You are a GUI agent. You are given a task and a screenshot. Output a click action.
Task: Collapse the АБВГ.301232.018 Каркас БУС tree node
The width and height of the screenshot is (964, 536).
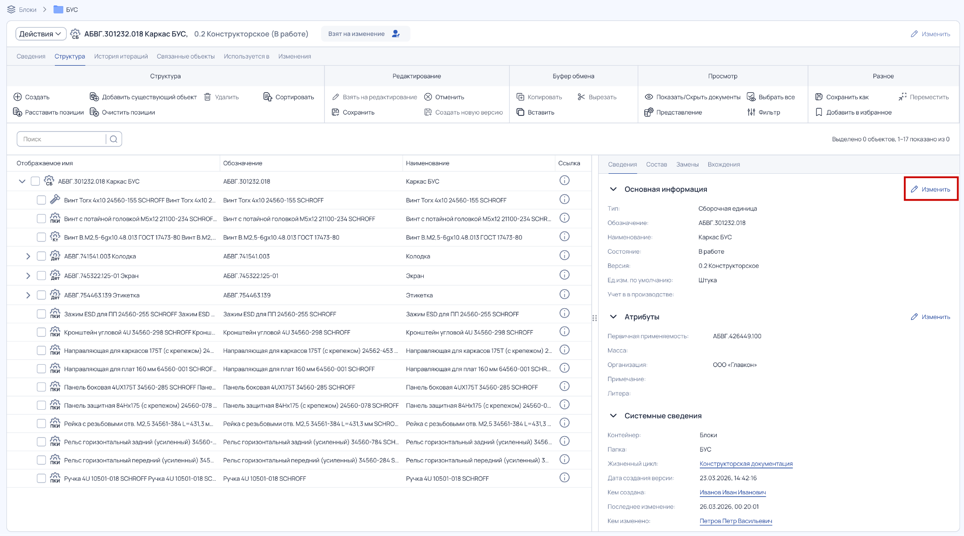pyautogui.click(x=22, y=181)
